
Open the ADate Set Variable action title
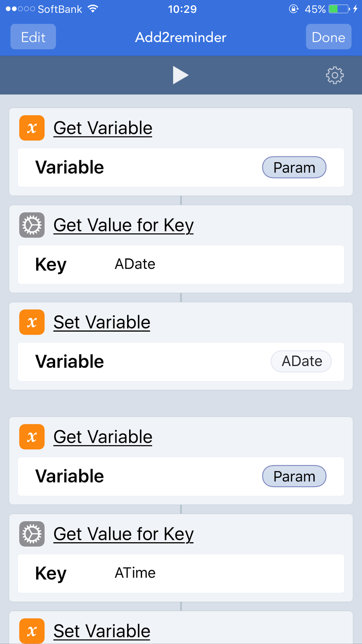click(102, 322)
